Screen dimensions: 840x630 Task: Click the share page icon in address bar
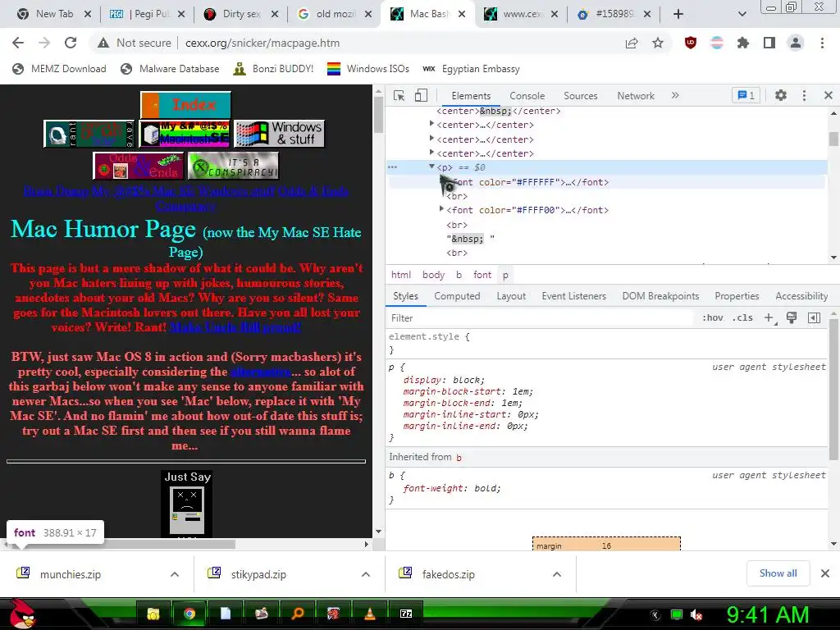(x=632, y=43)
